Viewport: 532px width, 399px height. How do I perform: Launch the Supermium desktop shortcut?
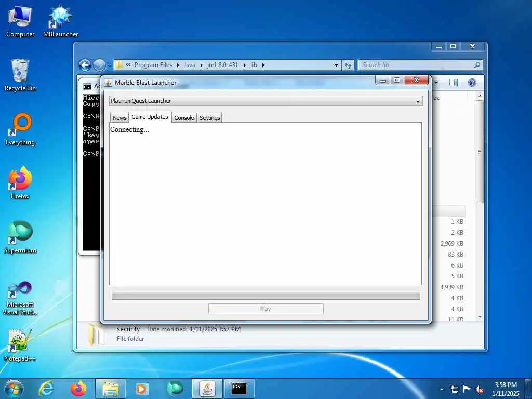(20, 237)
